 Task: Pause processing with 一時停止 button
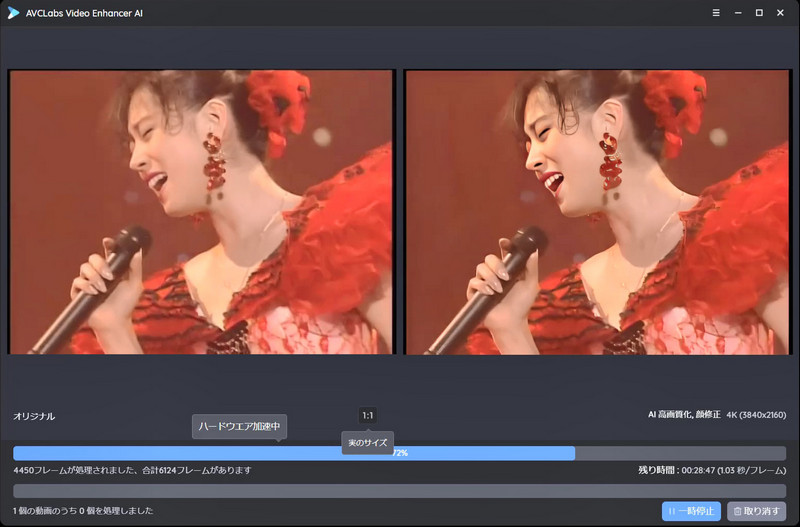(691, 511)
